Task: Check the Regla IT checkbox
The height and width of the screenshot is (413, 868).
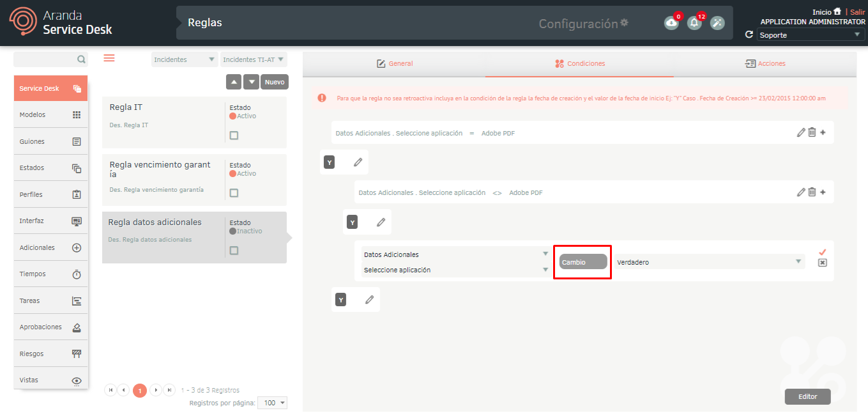Action: [x=234, y=135]
